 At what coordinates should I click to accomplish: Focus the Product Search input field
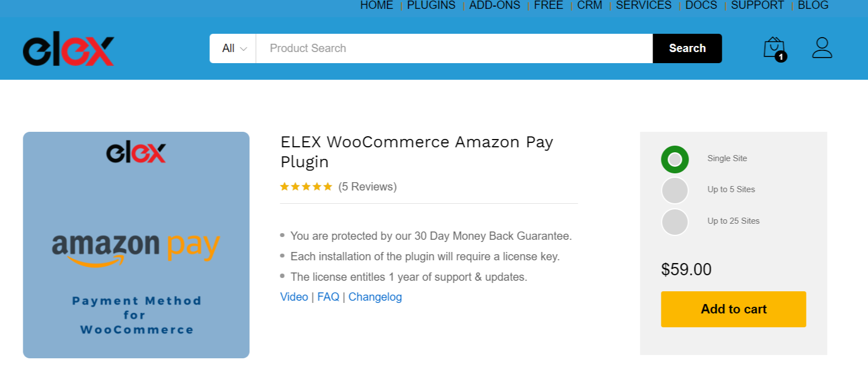pos(454,48)
